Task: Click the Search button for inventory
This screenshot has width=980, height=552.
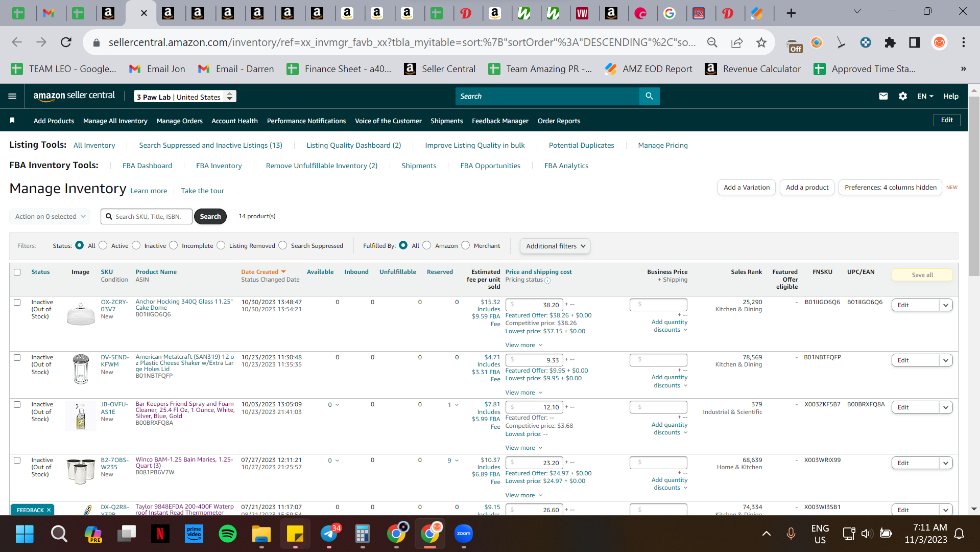Action: 210,216
